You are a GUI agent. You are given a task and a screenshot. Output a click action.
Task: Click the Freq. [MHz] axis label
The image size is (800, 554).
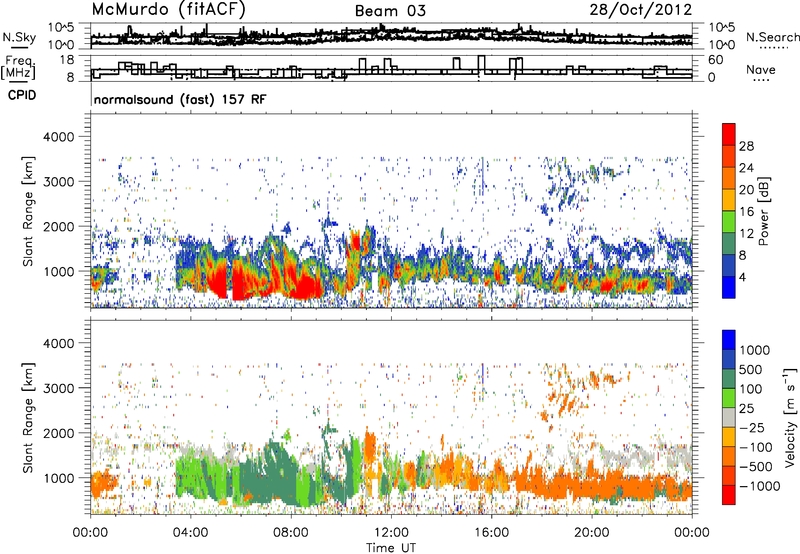coord(20,68)
